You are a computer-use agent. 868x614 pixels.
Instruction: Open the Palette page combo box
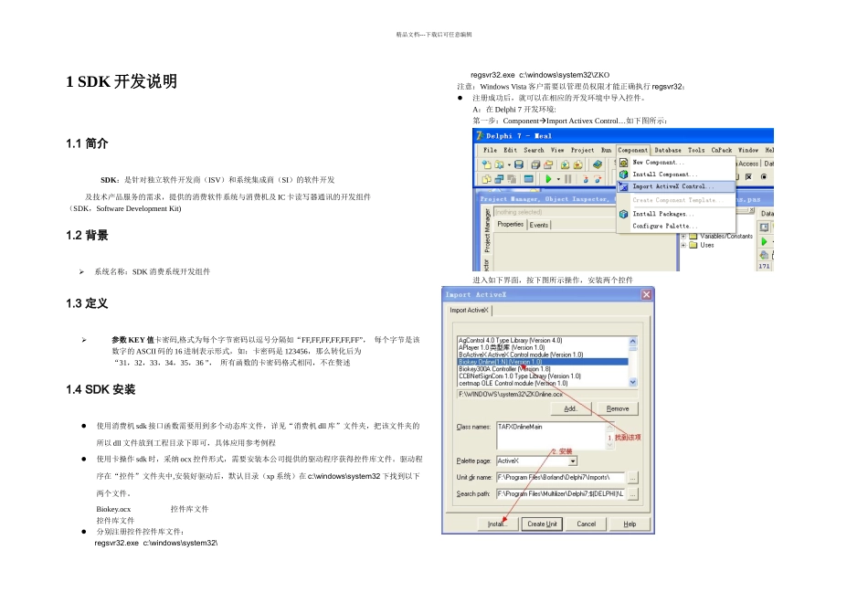coord(537,461)
